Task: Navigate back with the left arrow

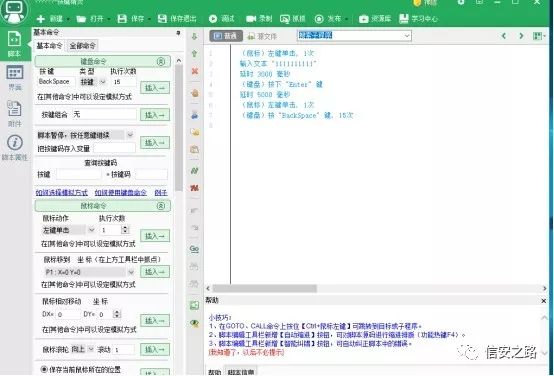Action: click(x=504, y=36)
